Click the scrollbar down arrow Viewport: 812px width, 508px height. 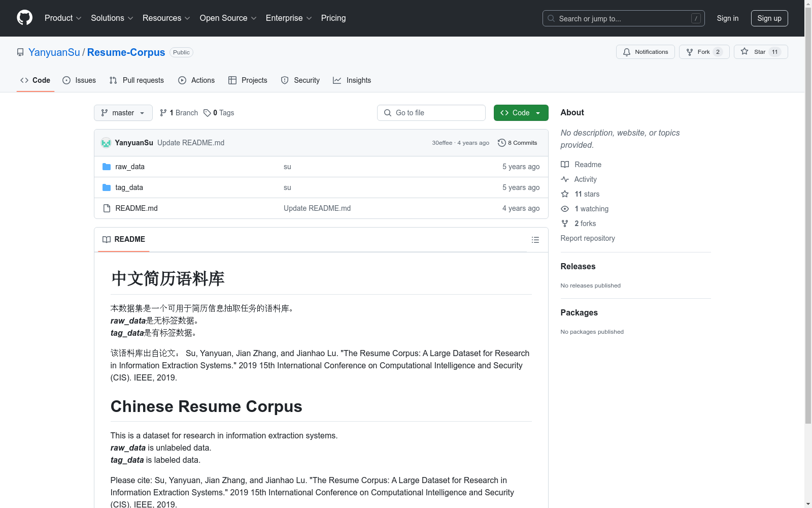(808, 504)
